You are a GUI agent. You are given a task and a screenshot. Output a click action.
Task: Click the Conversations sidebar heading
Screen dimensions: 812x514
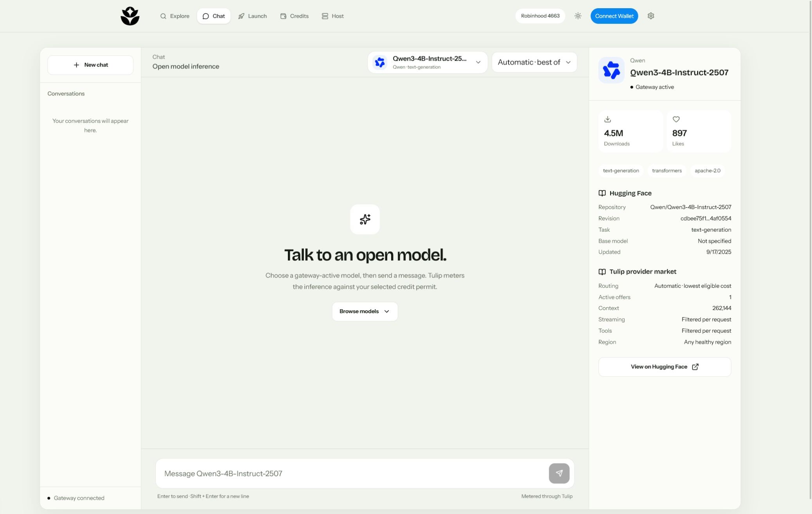click(66, 94)
